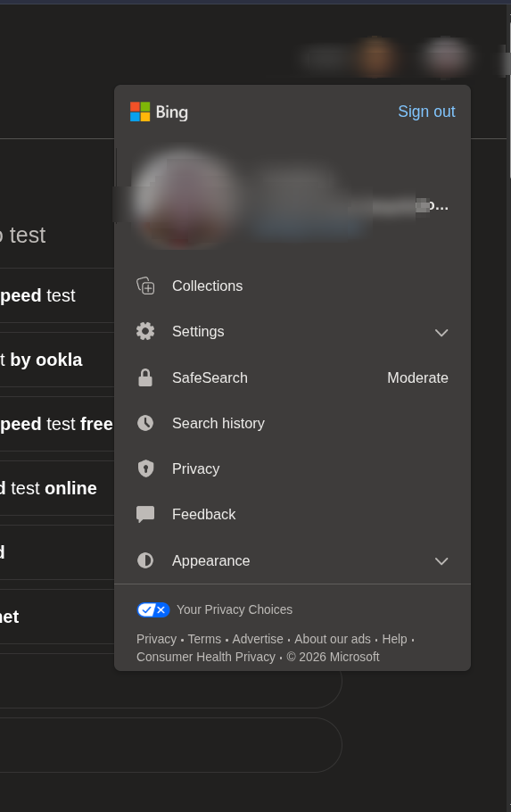Viewport: 511px width, 812px height.
Task: Click the Appearance half-circle icon
Action: coord(145,560)
